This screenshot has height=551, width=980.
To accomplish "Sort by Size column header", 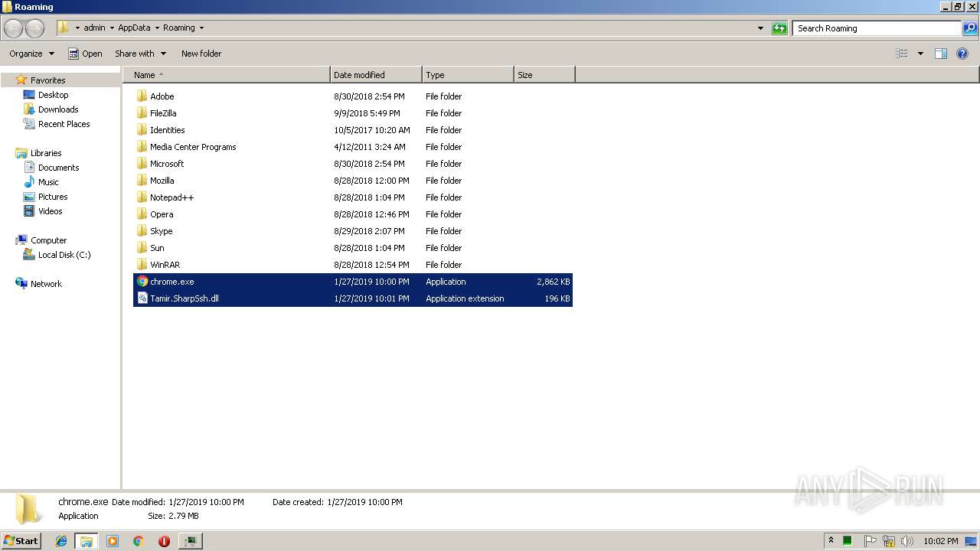I will click(x=544, y=75).
